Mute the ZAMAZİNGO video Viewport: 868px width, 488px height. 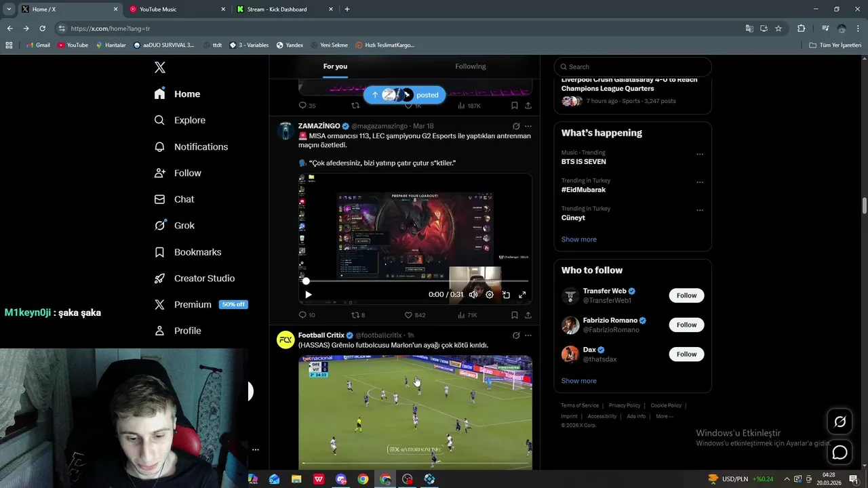pyautogui.click(x=473, y=295)
